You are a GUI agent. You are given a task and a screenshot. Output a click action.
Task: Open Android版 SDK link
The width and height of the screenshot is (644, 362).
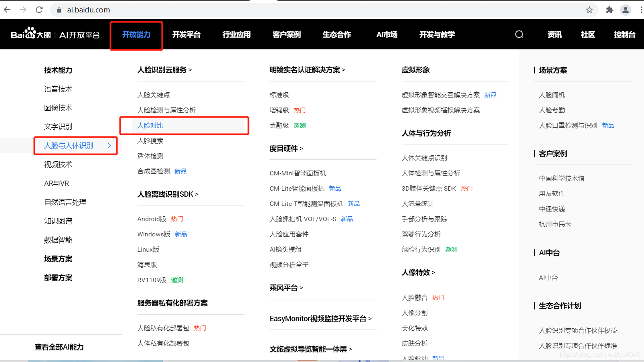152,219
